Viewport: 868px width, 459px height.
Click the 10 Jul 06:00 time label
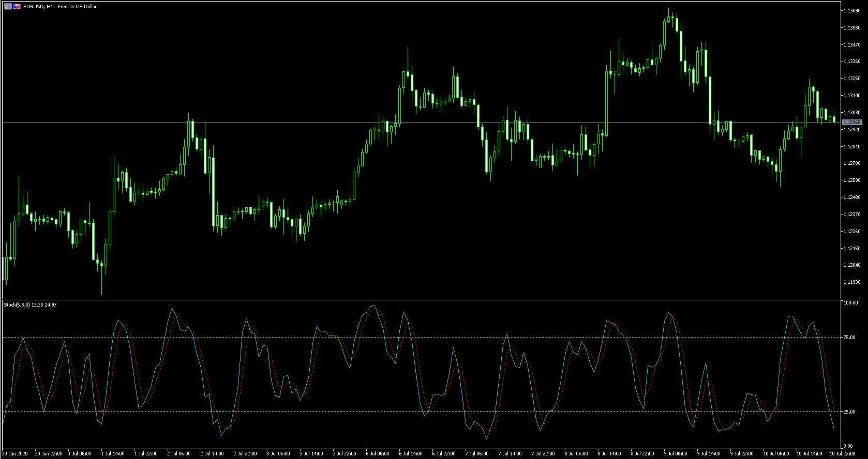pos(776,454)
